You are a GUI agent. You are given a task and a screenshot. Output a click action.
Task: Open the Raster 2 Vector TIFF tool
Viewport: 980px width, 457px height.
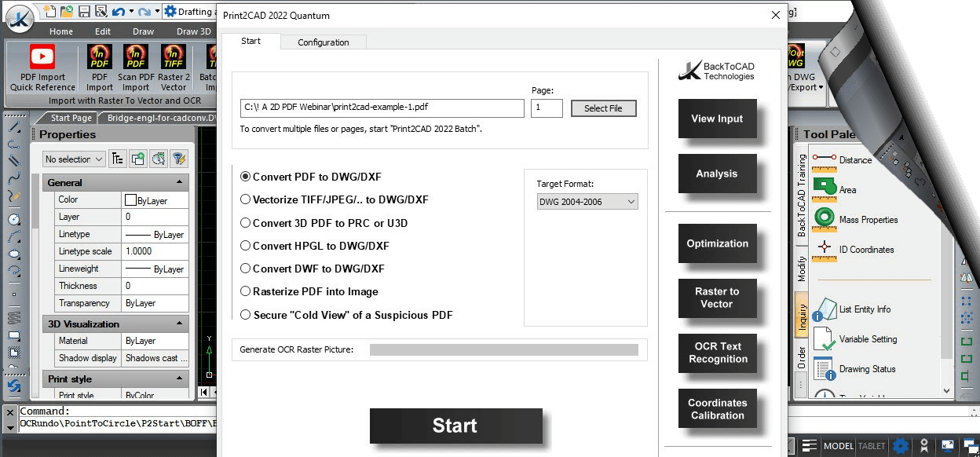(174, 68)
